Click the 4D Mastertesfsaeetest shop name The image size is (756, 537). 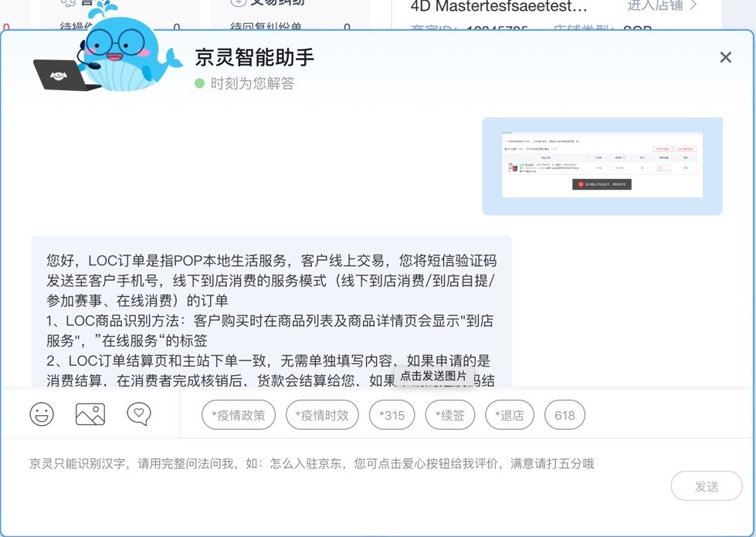tap(499, 6)
